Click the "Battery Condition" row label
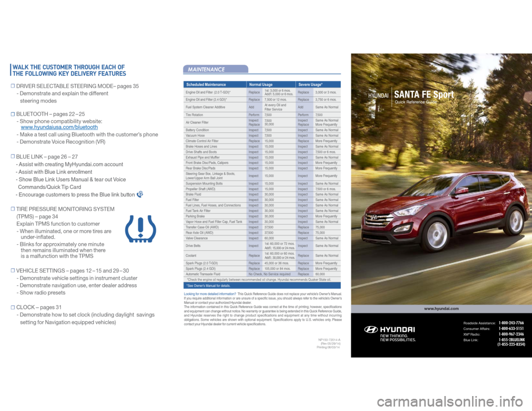 pyautogui.click(x=197, y=130)
